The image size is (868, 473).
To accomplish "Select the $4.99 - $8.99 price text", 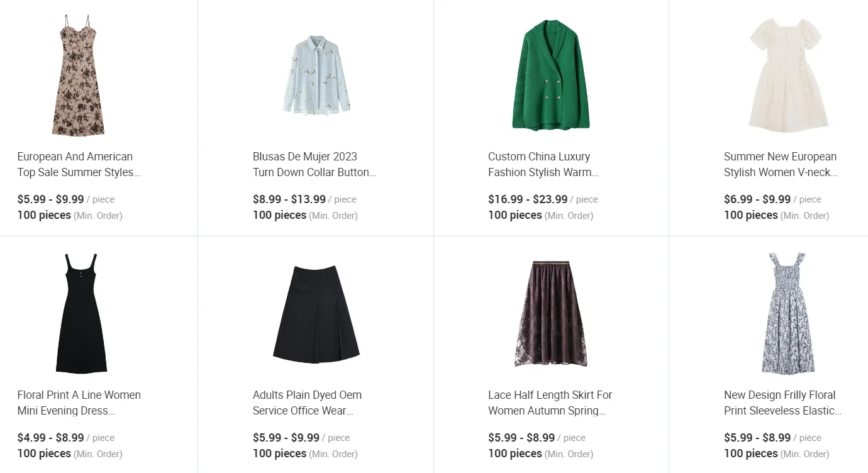I will click(x=50, y=438).
